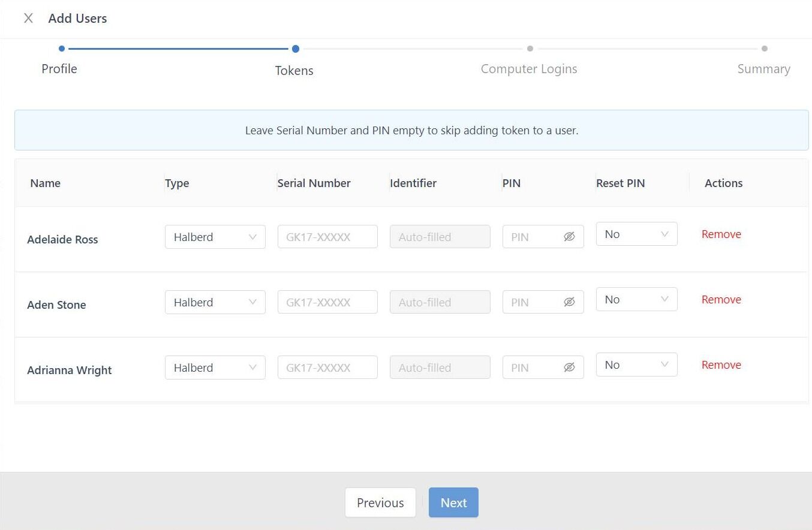Show PIN via eye icon for Adrianna Wright

569,368
